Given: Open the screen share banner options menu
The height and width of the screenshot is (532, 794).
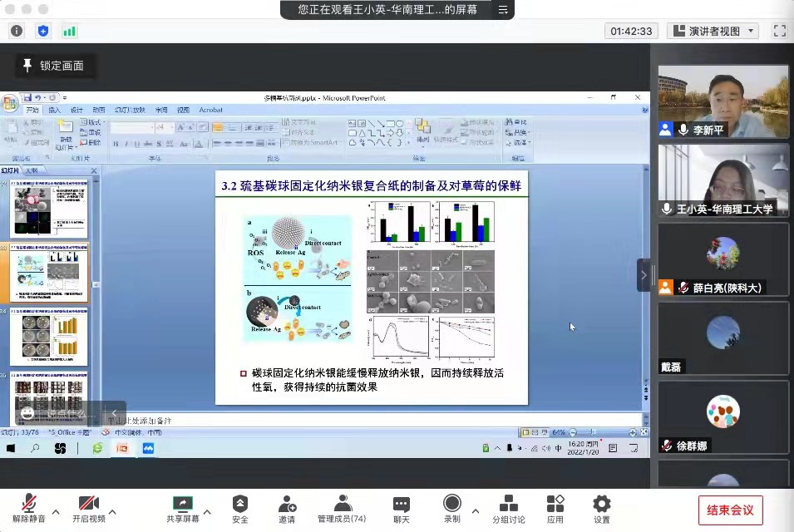Looking at the screenshot, I should 502,10.
